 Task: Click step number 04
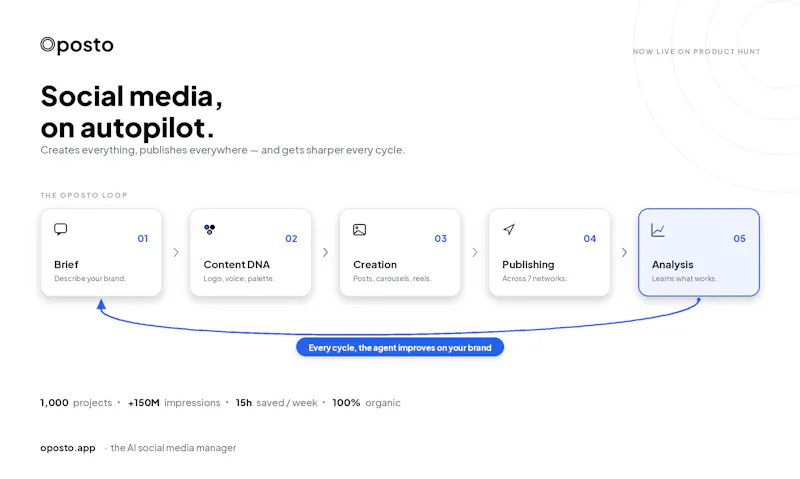590,238
